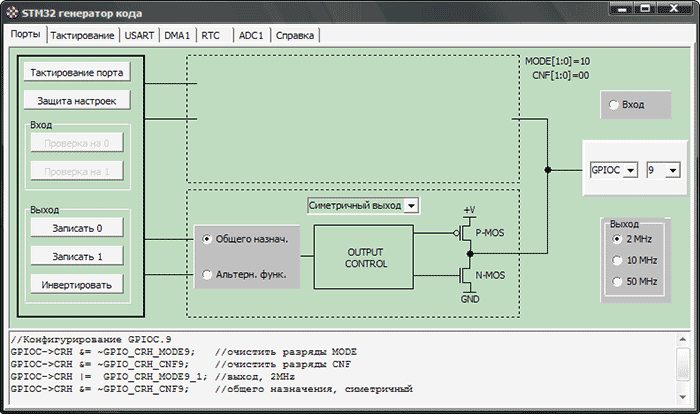Click code line //Конфигурирование GPIOC.9
Screen dimensions: 700x414
91,339
